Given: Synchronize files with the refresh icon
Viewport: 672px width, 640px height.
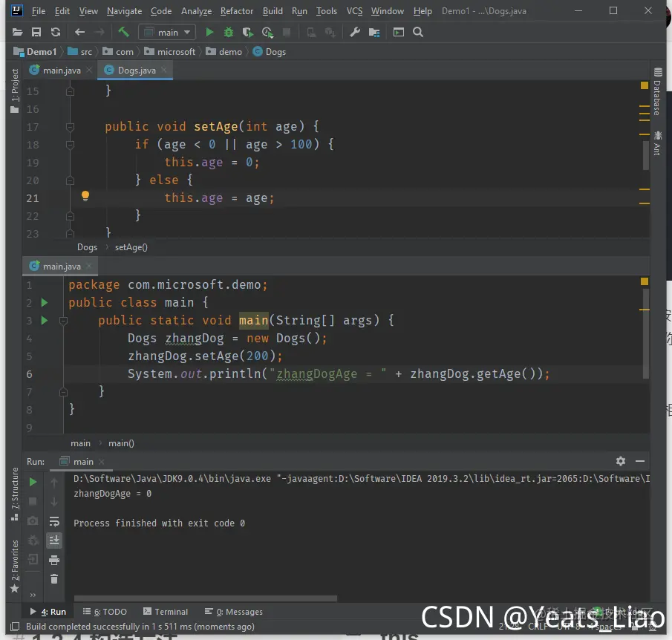Looking at the screenshot, I should tap(56, 32).
